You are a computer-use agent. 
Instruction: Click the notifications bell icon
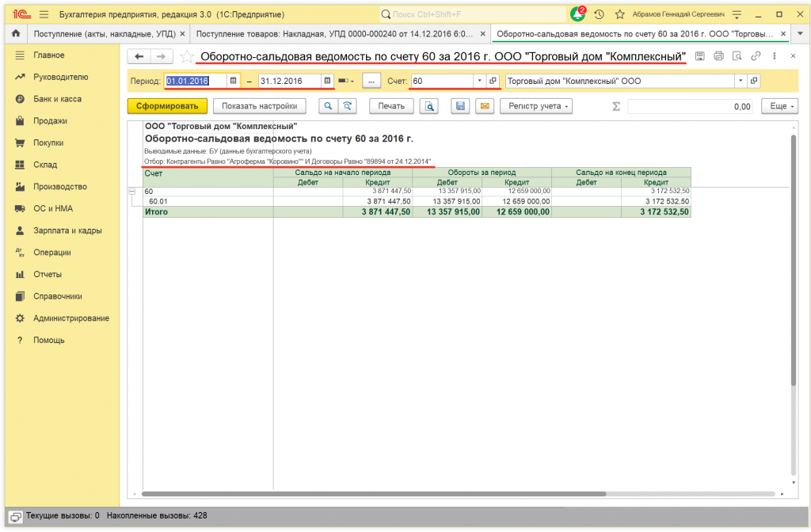click(577, 14)
